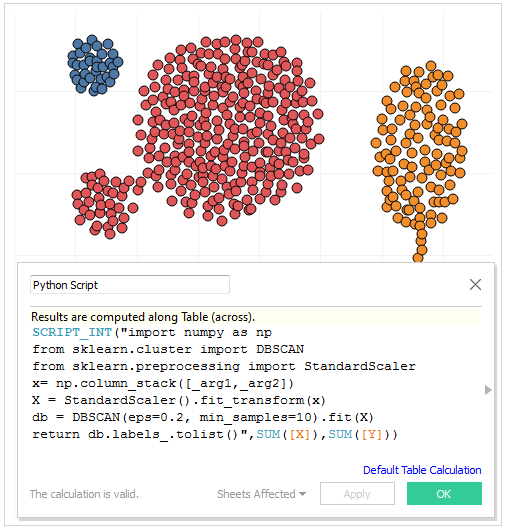Click the [Y] field reference
506x529 pixels.
coord(371,434)
